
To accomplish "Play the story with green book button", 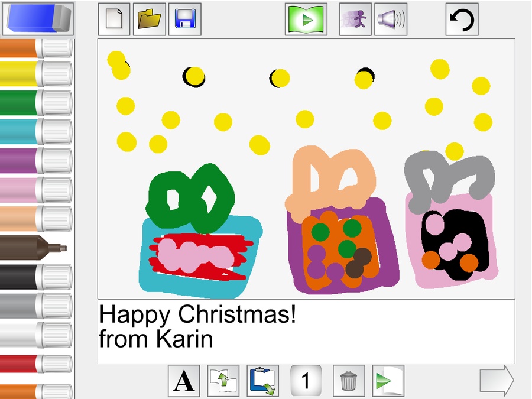I will 306,19.
